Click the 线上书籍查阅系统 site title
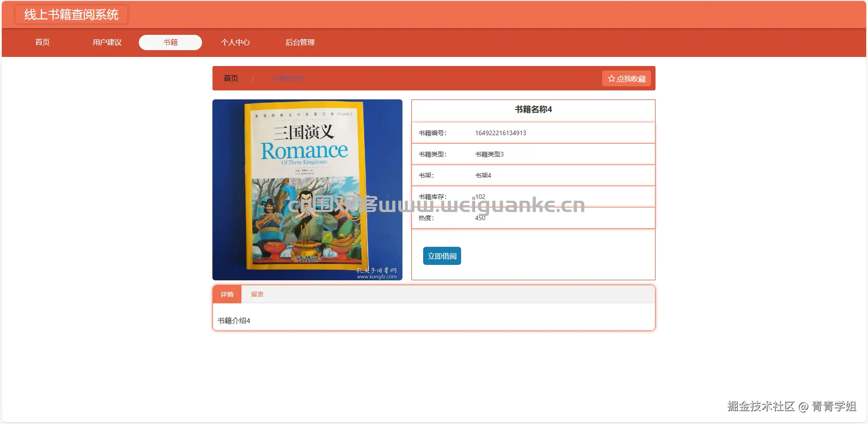The image size is (868, 424). (x=71, y=14)
